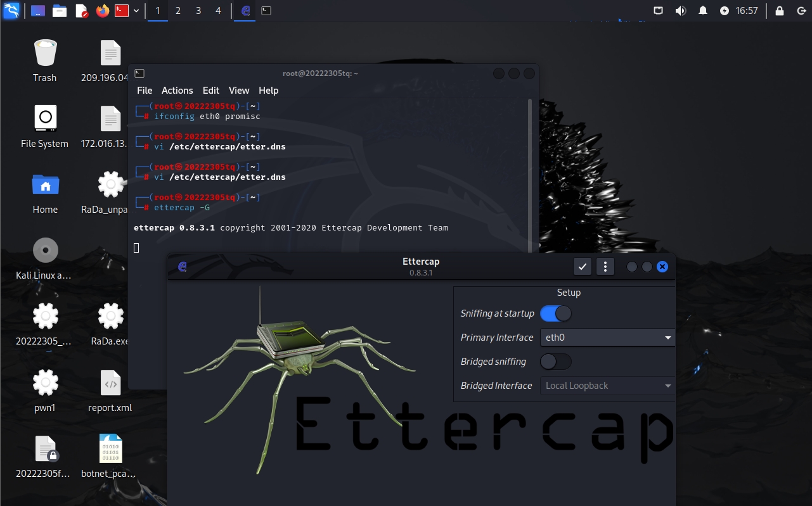Screen dimensions: 812x506
Task: Open the terminal View menu
Action: tap(239, 91)
